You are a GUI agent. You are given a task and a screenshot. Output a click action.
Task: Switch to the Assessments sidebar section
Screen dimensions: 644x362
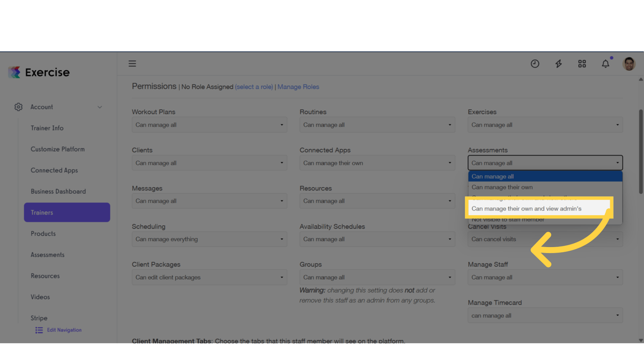47,255
